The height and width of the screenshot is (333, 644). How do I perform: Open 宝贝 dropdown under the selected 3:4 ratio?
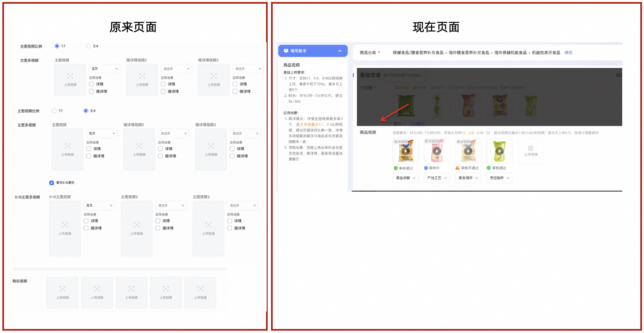[x=102, y=133]
